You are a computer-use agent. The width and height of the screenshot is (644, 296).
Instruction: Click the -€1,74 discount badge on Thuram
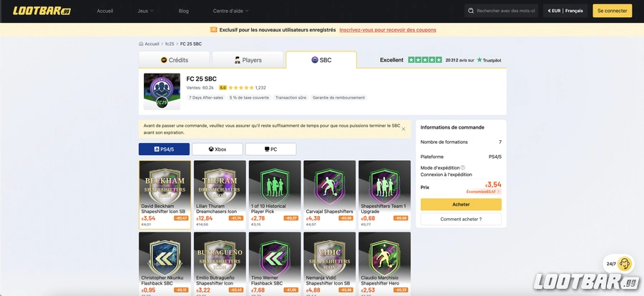coord(236,218)
